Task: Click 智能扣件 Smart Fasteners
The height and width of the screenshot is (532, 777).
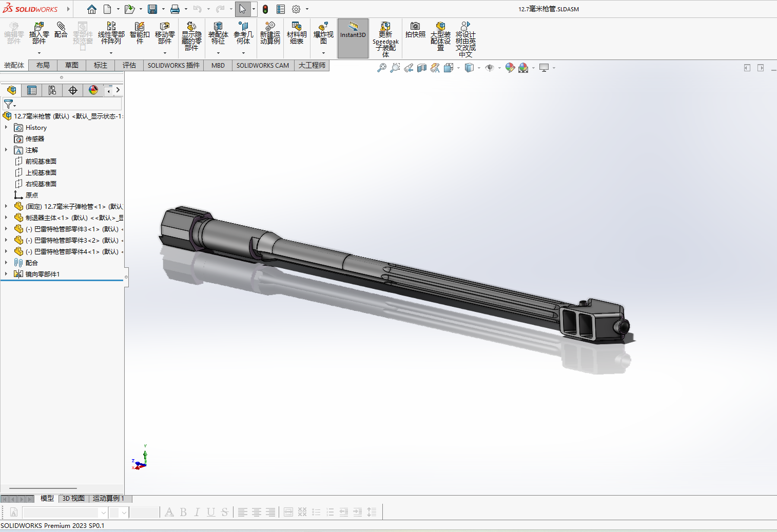Action: [140, 33]
